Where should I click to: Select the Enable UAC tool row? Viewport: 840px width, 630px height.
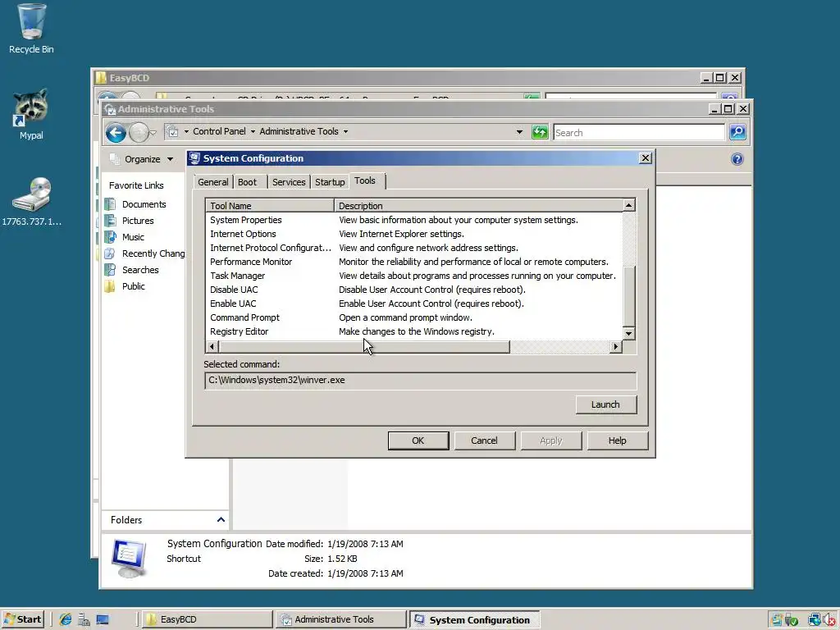413,304
